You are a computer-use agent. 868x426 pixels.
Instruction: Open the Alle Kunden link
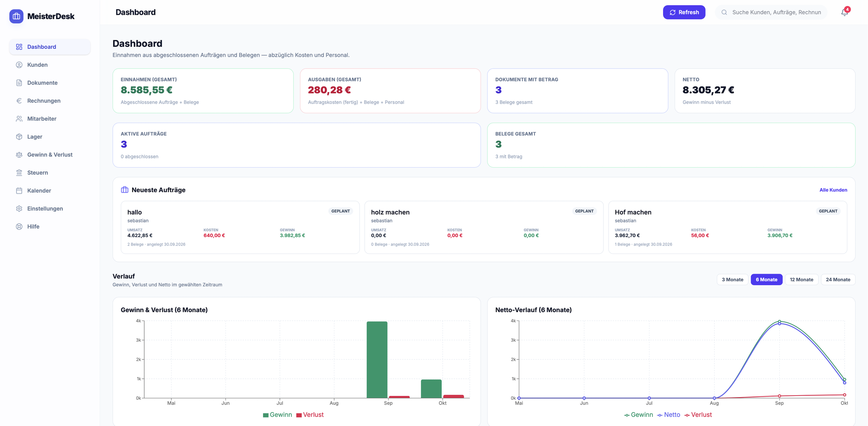(x=833, y=190)
